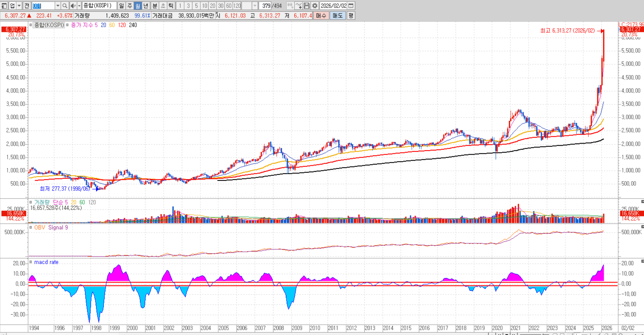Open the 업 category dropdown arrow

(x=19, y=6)
